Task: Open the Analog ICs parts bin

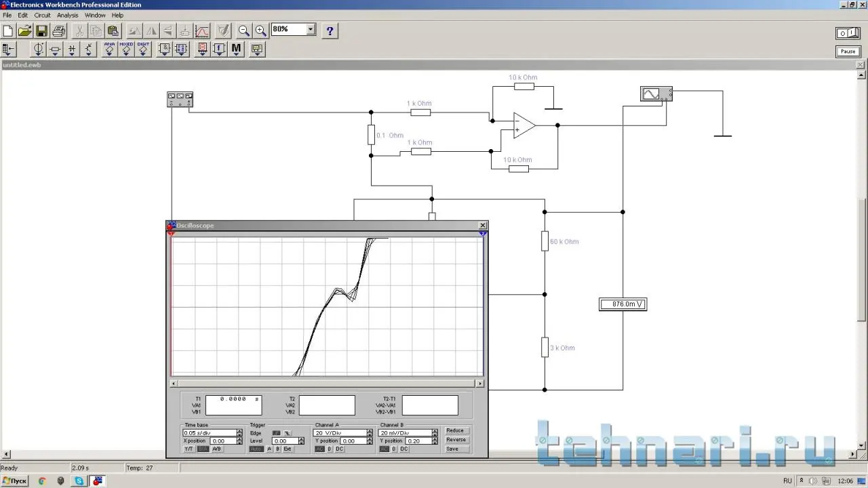Action: click(x=109, y=49)
